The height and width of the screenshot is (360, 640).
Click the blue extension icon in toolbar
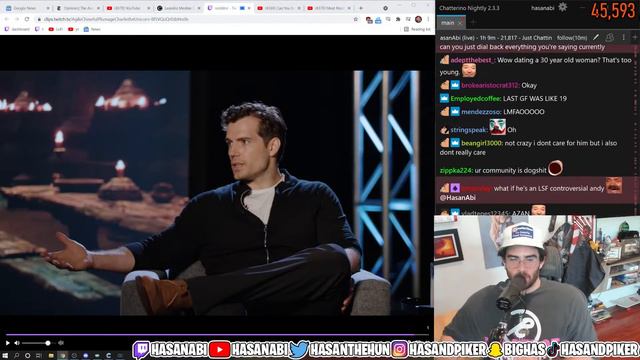point(378,20)
